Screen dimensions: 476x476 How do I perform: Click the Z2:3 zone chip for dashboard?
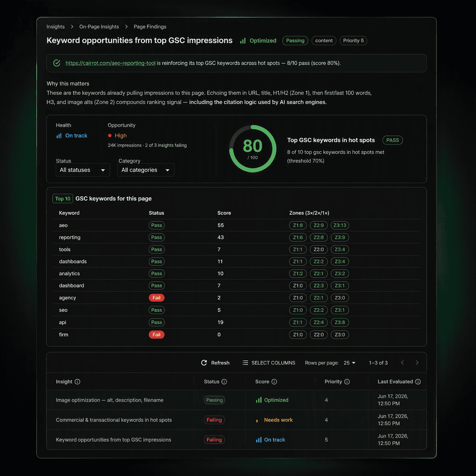(319, 286)
